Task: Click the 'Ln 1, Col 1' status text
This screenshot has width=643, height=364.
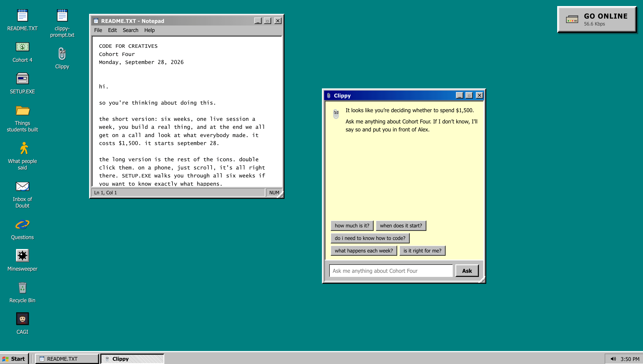Action: click(x=105, y=193)
